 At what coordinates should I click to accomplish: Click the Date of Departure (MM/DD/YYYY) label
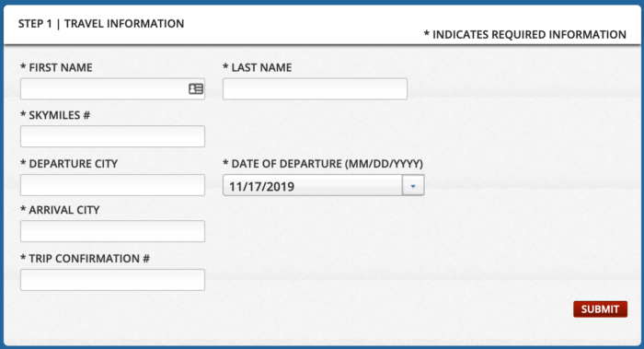323,164
